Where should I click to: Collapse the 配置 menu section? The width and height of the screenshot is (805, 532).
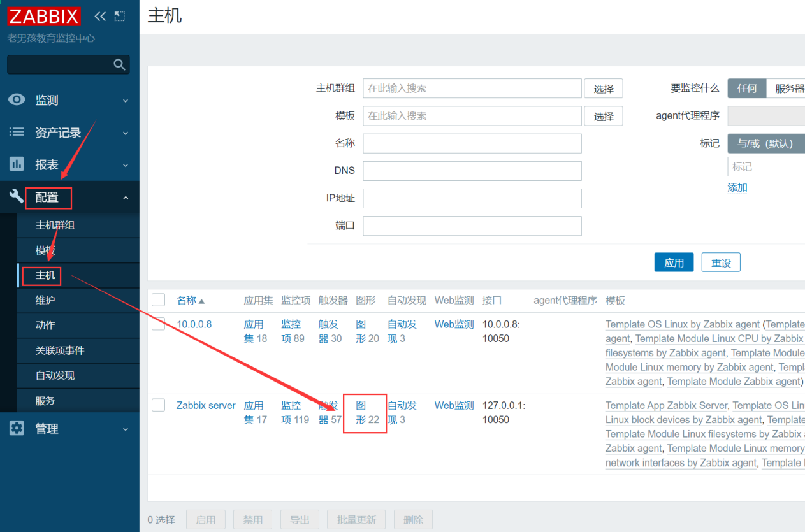69,198
